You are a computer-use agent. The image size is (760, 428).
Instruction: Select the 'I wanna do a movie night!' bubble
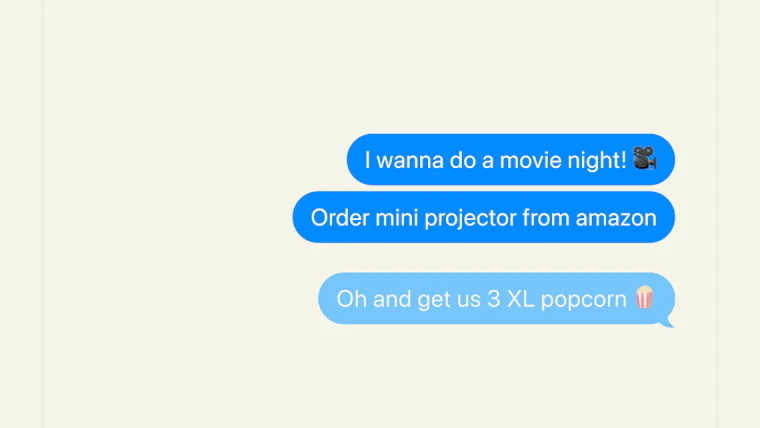point(511,159)
